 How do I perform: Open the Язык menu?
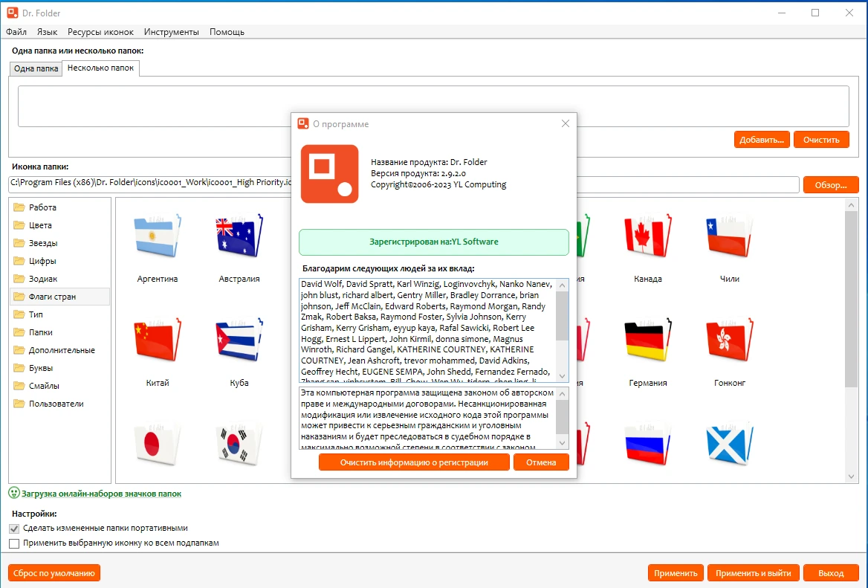[x=47, y=31]
